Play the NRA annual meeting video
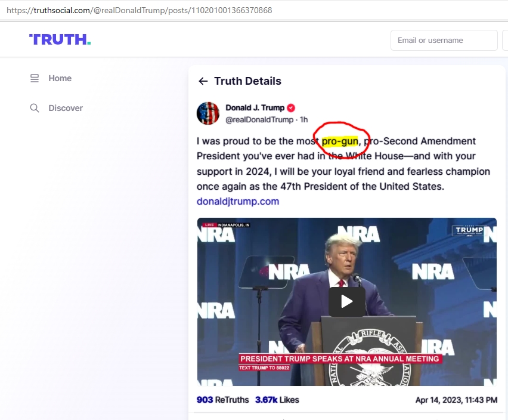Viewport: 508px width, 420px height. [346, 302]
